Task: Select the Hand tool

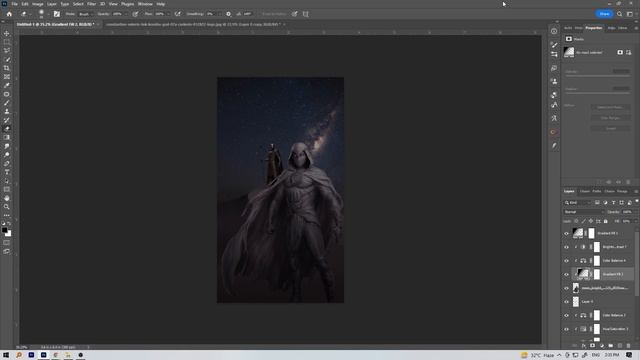Action: [x=7, y=198]
